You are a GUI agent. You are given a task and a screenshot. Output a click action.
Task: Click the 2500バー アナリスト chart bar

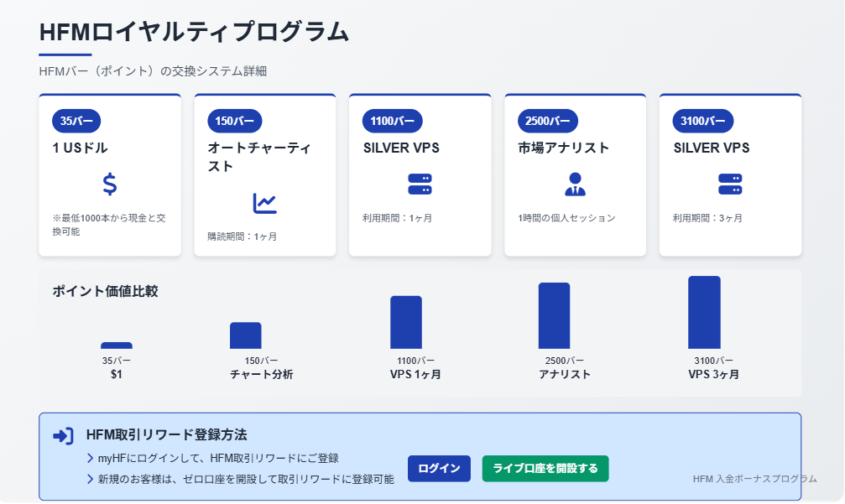coord(554,316)
